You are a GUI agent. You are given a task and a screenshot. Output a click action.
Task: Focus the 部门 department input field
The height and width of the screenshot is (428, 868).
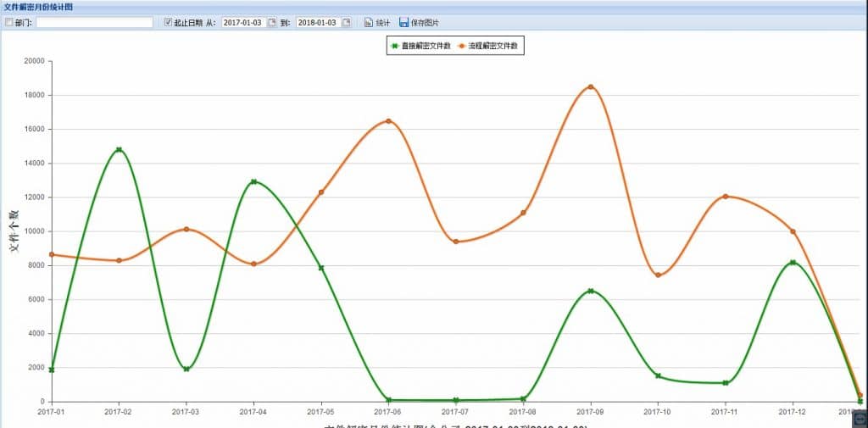95,23
